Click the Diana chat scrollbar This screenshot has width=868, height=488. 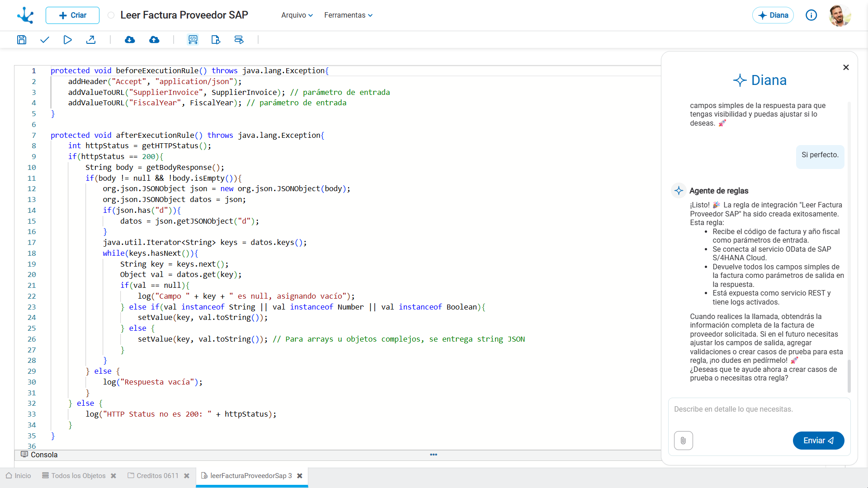pos(849,376)
